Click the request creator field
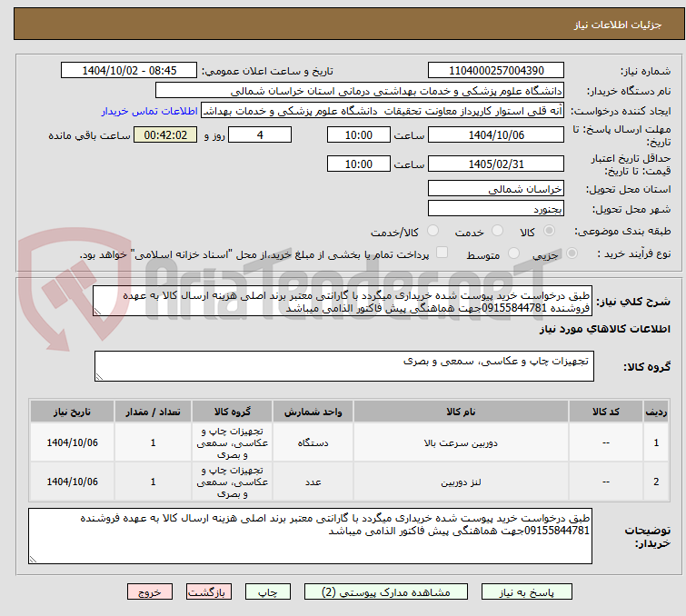 [383, 111]
